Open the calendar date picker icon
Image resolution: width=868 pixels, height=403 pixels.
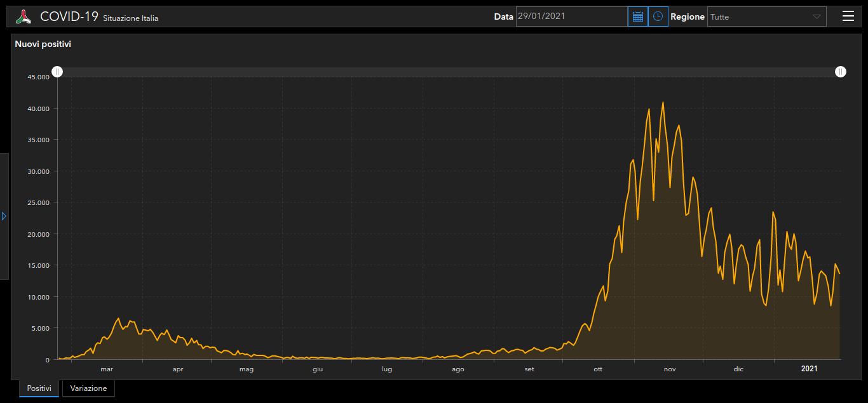638,17
